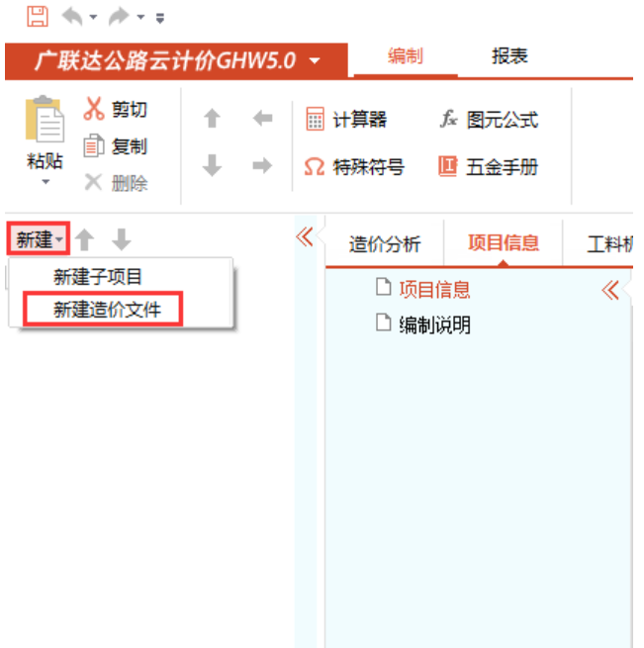Click the Cut (剪切) scissors icon

94,109
